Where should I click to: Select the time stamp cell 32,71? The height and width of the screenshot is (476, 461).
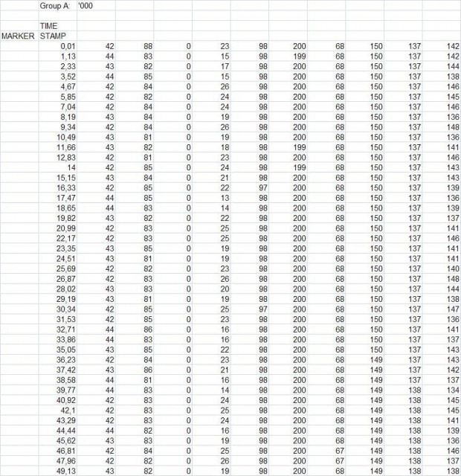pyautogui.click(x=58, y=329)
